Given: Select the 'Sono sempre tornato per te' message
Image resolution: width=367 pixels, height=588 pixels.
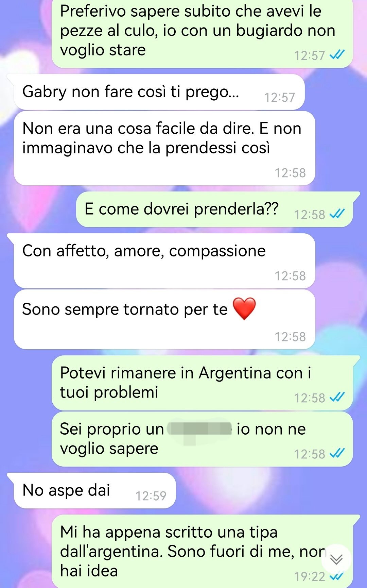Looking at the screenshot, I should pos(164,319).
